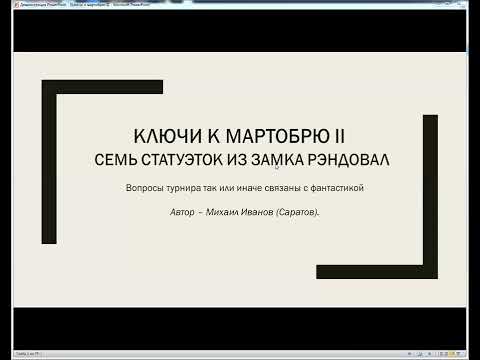Image resolution: width=480 pixels, height=360 pixels.
Task: Go to previous slide using status bar arrow
Action: [409, 354]
